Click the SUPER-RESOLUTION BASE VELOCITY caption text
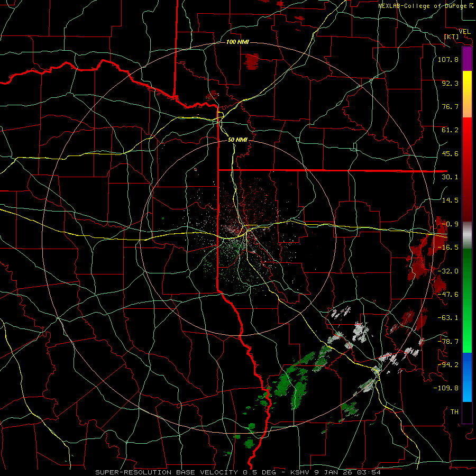This screenshot has width=476, height=476. pos(168,472)
